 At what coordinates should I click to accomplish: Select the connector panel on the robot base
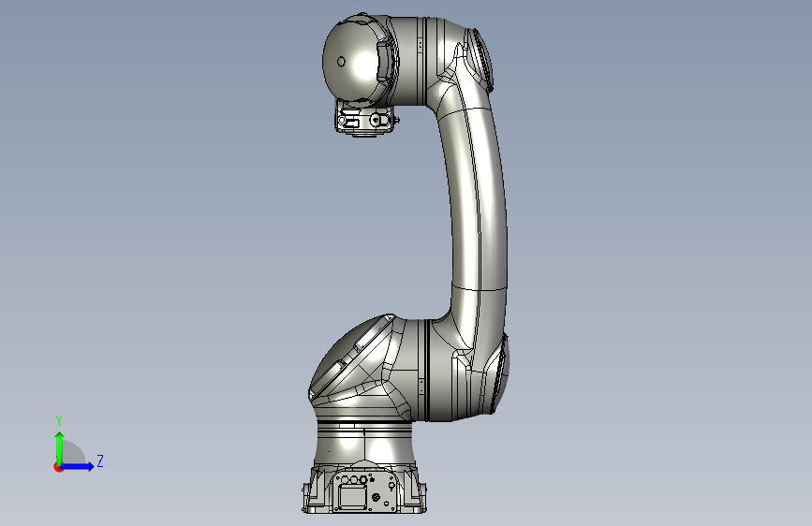(x=366, y=489)
